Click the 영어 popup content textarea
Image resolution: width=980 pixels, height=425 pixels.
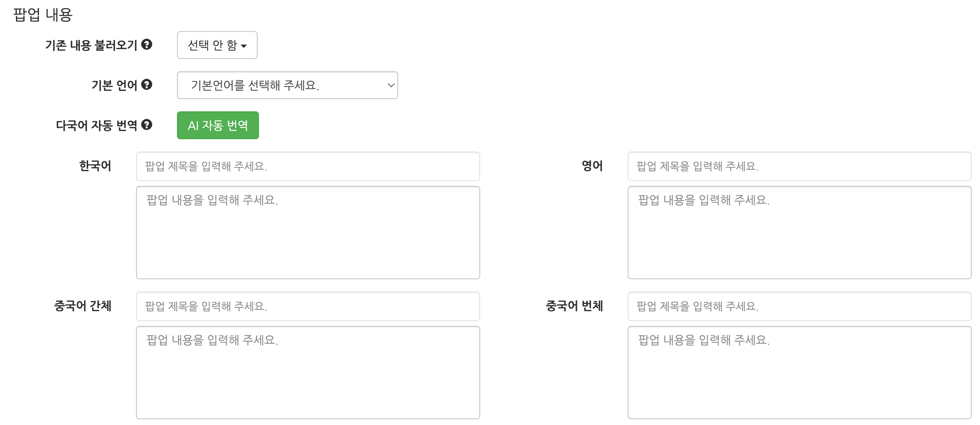pyautogui.click(x=799, y=233)
